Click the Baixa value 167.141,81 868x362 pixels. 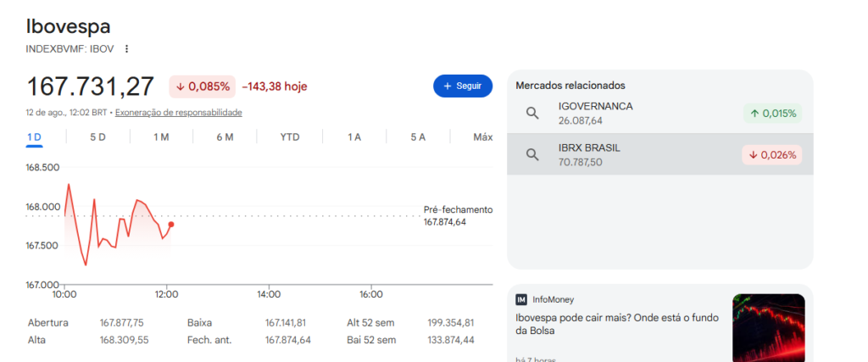[286, 323]
